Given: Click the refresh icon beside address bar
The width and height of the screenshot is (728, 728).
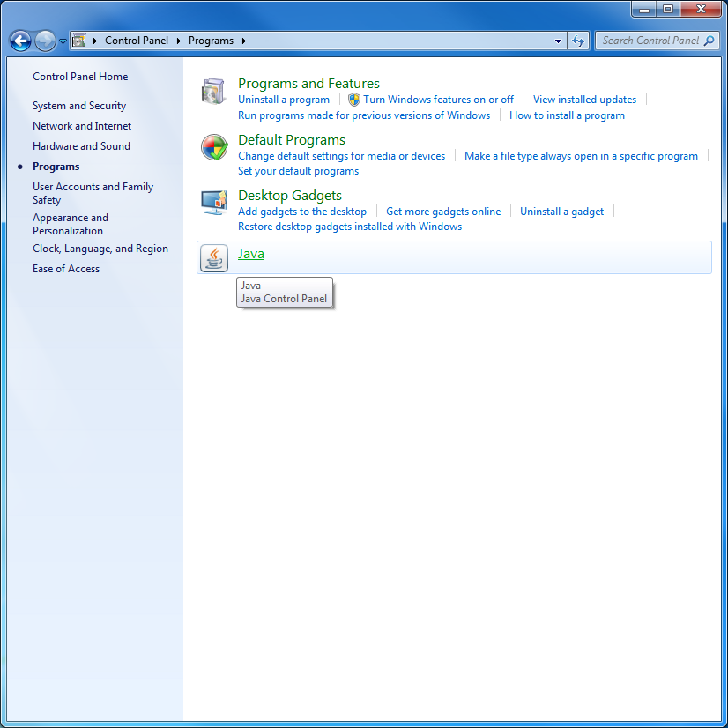Looking at the screenshot, I should coord(578,41).
